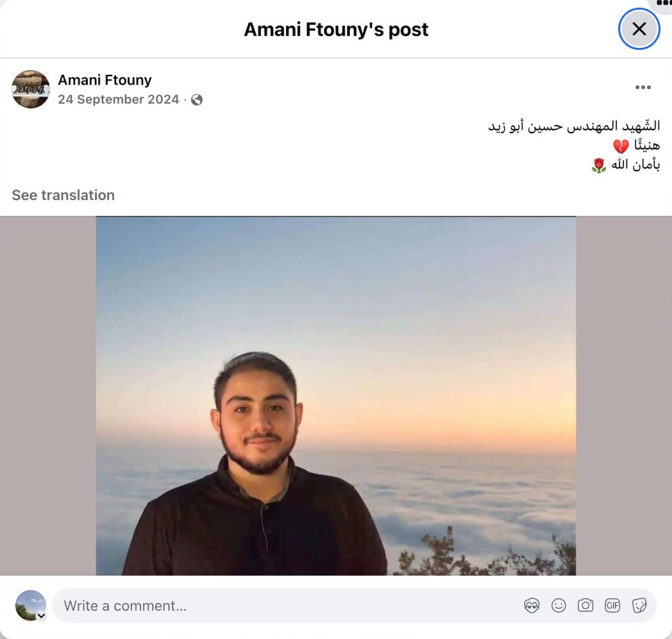Click the Amani Ftouny's post header title
The image size is (672, 639).
pyautogui.click(x=336, y=30)
